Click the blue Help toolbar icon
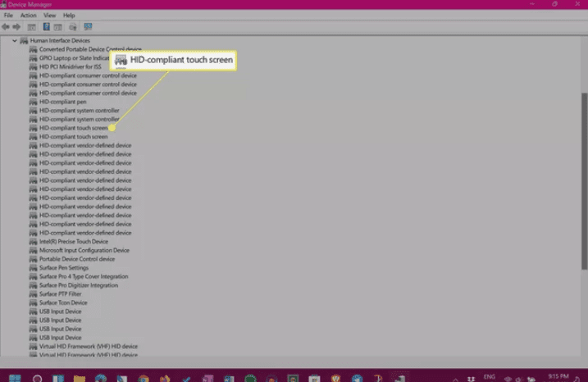588x382 pixels. pyautogui.click(x=46, y=26)
